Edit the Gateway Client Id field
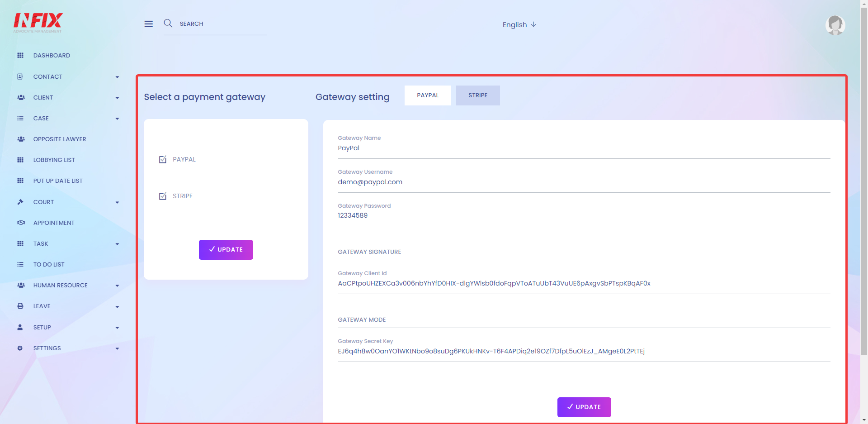Viewport: 868px width, 424px height. pyautogui.click(x=584, y=284)
